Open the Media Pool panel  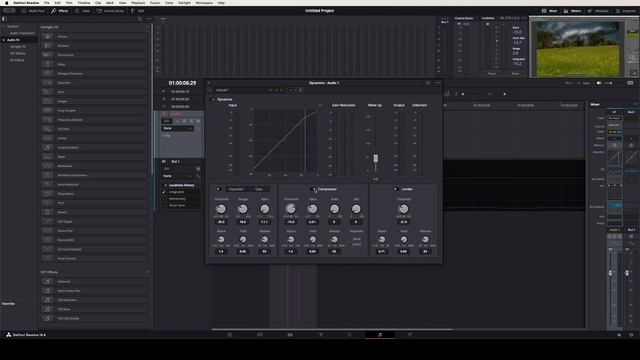[33, 11]
